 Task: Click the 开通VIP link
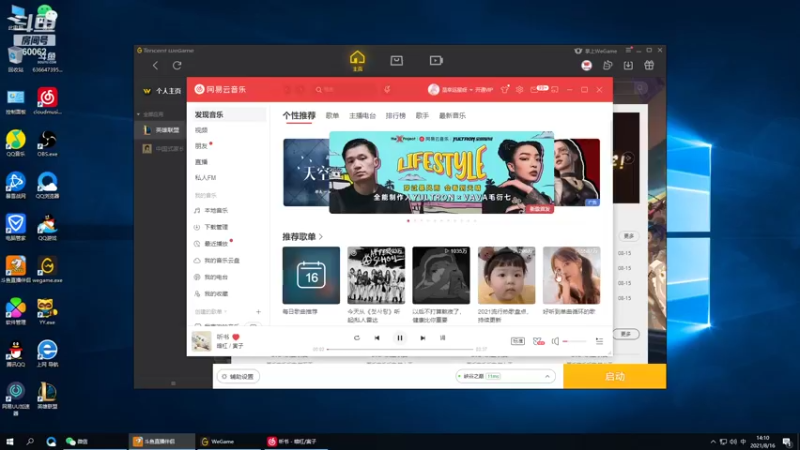point(484,90)
